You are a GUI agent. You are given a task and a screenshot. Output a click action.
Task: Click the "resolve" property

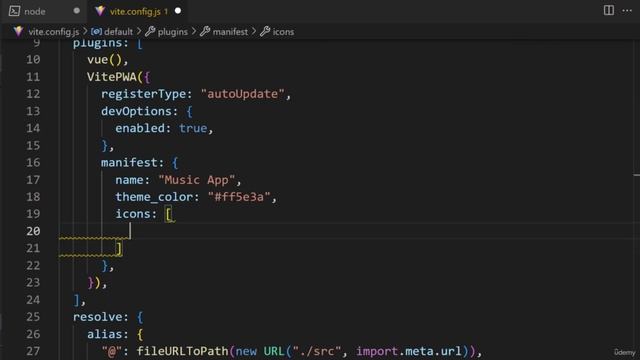pyautogui.click(x=98, y=317)
